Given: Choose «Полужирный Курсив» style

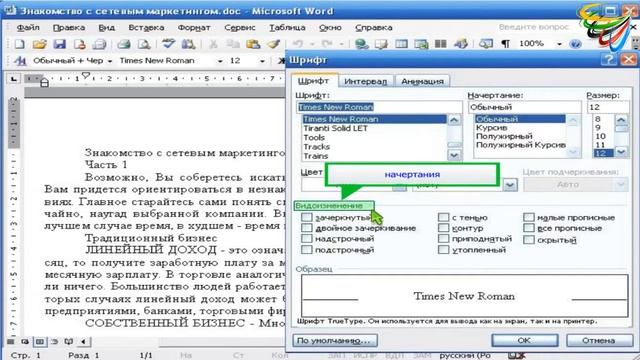Looking at the screenshot, I should pos(520,145).
